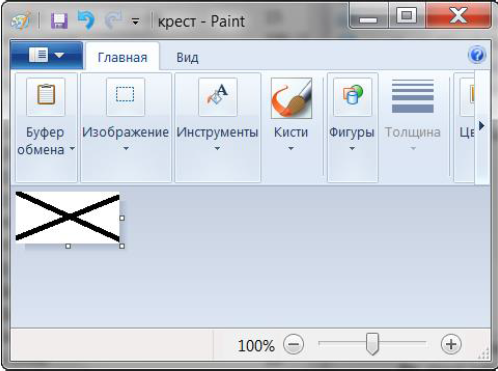Open the blue Paint file menu button
Screen dimensions: 498x371
[46, 55]
